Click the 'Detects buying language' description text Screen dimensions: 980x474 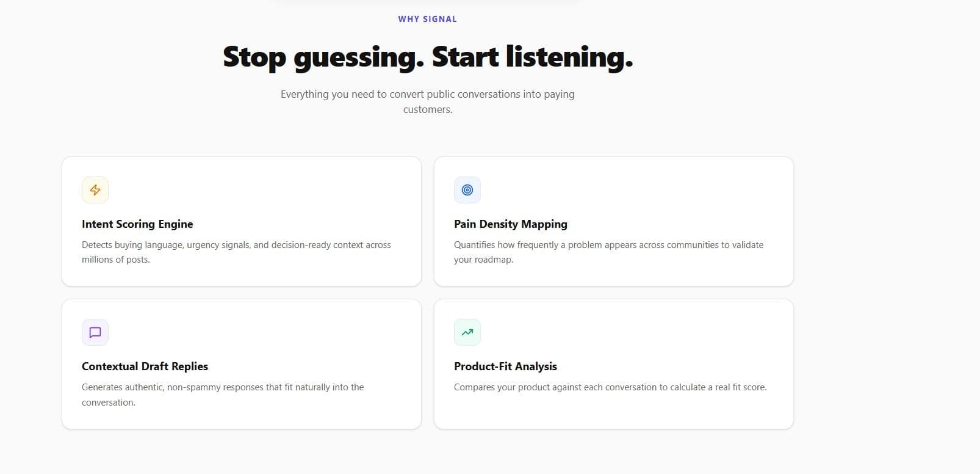click(236, 252)
